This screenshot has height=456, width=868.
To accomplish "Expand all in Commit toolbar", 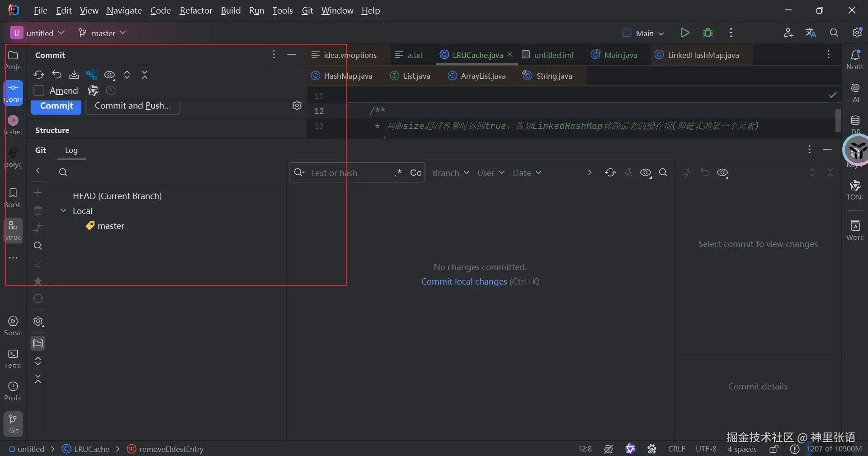I will coord(127,75).
